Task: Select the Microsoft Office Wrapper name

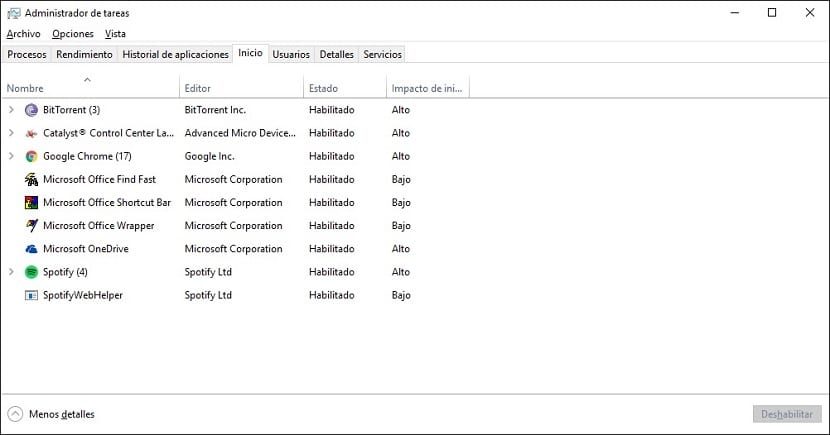Action: [x=98, y=226]
